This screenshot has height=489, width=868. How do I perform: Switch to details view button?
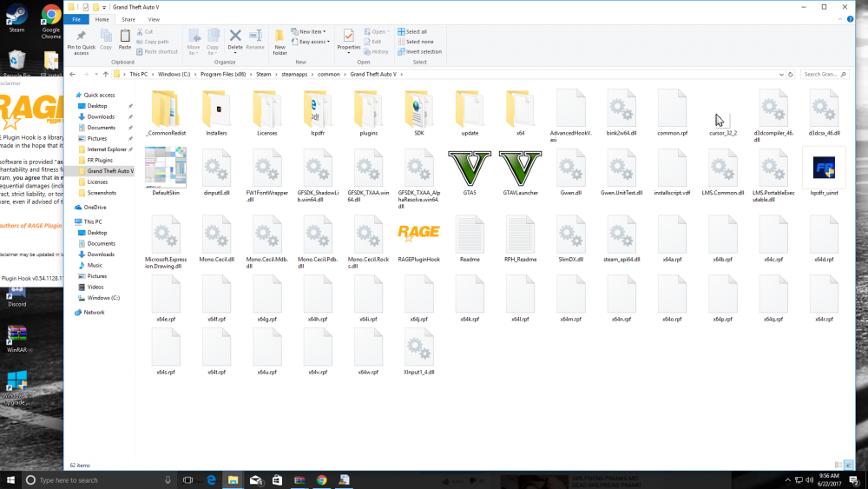(838, 466)
